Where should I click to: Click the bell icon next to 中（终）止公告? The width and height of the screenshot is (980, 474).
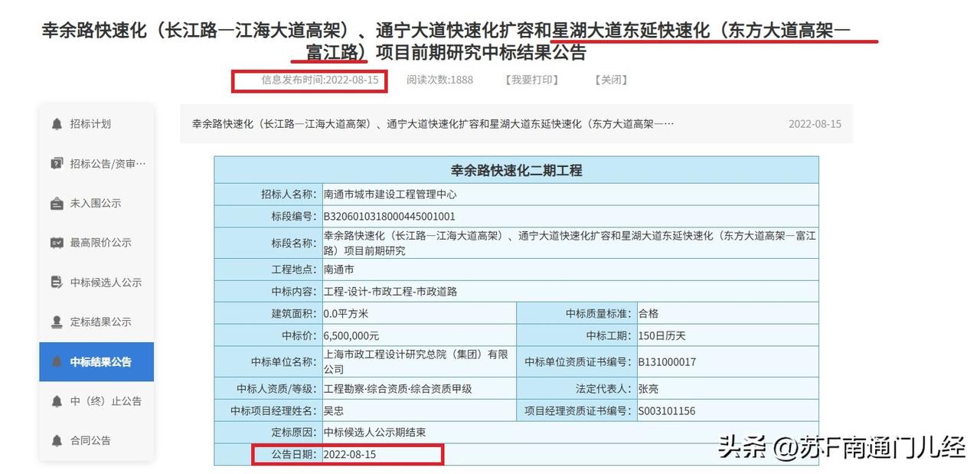coord(55,400)
